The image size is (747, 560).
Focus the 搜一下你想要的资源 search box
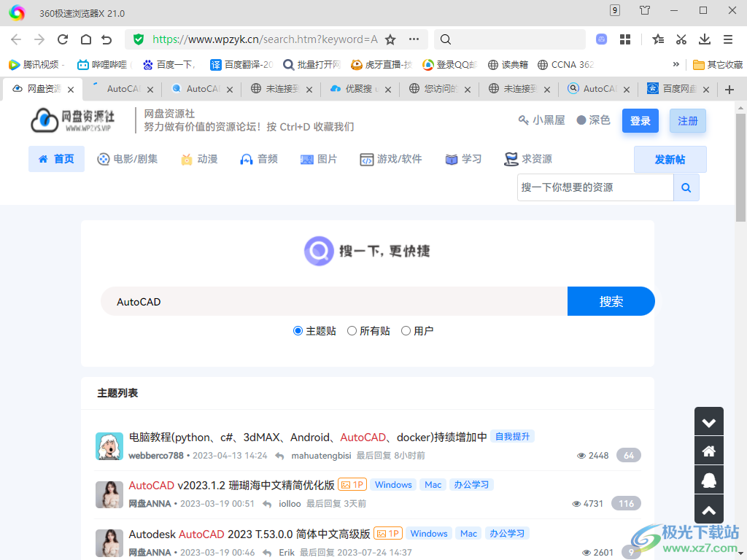click(x=595, y=187)
